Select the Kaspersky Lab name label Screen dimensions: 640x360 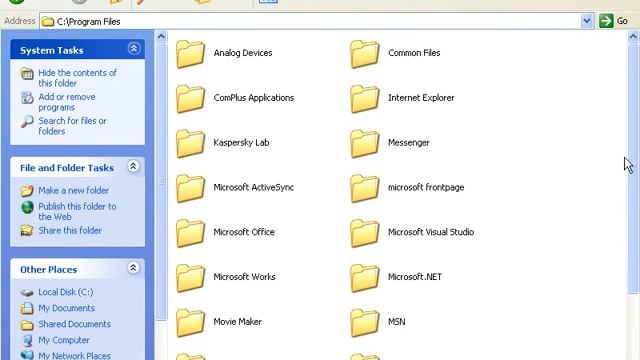241,143
